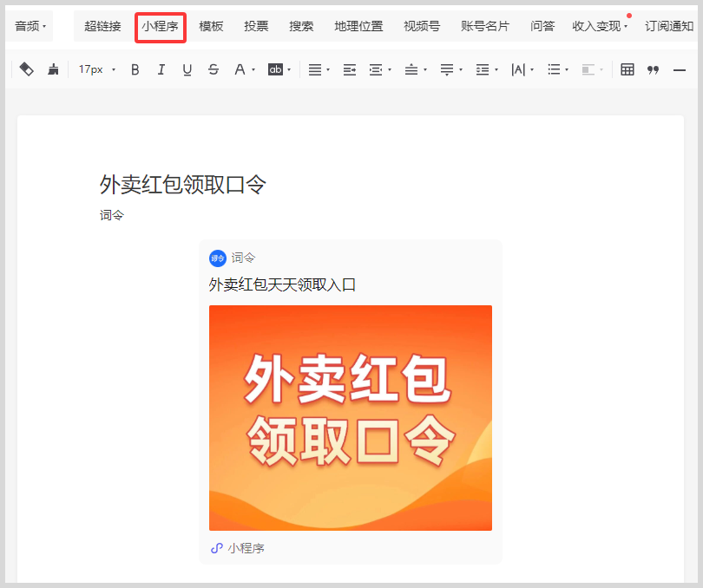Toggle underline formatting

[x=187, y=69]
